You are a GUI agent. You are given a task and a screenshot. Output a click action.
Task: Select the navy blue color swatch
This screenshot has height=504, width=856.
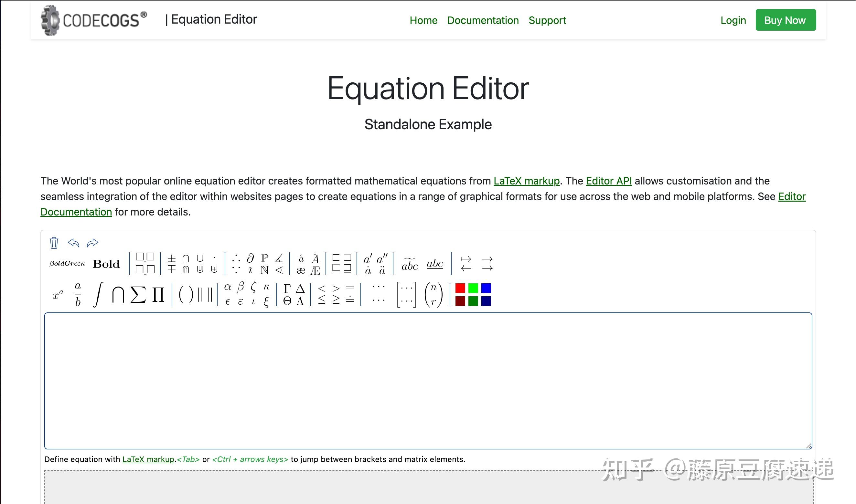(x=486, y=301)
